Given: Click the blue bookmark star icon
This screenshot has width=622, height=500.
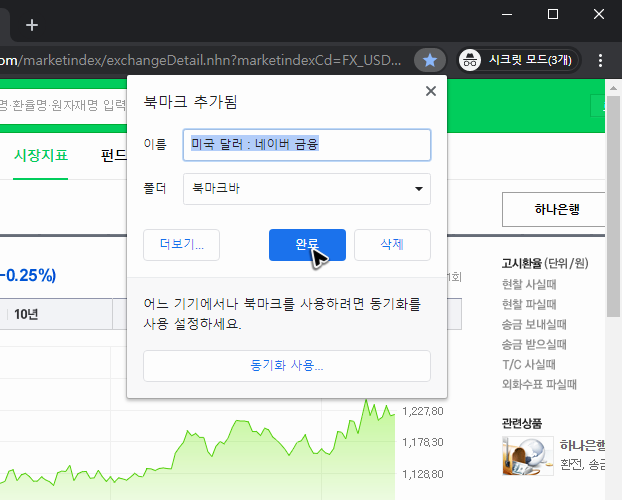Looking at the screenshot, I should (430, 61).
